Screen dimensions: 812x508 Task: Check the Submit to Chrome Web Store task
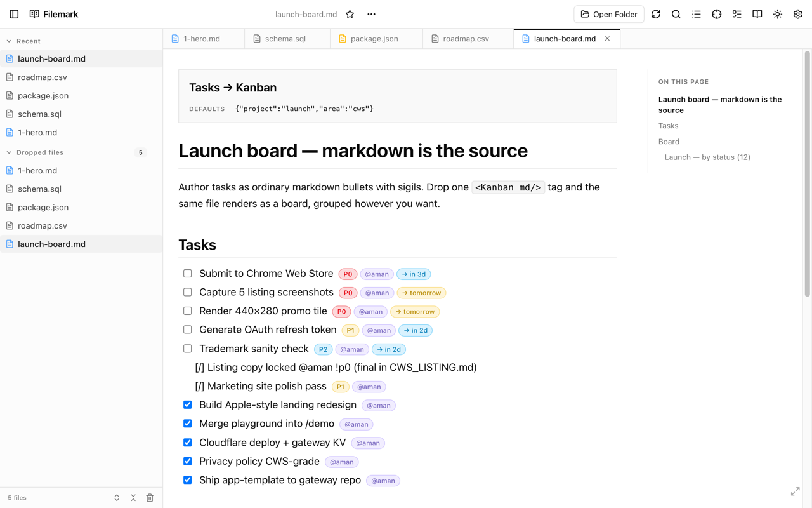[x=188, y=274]
